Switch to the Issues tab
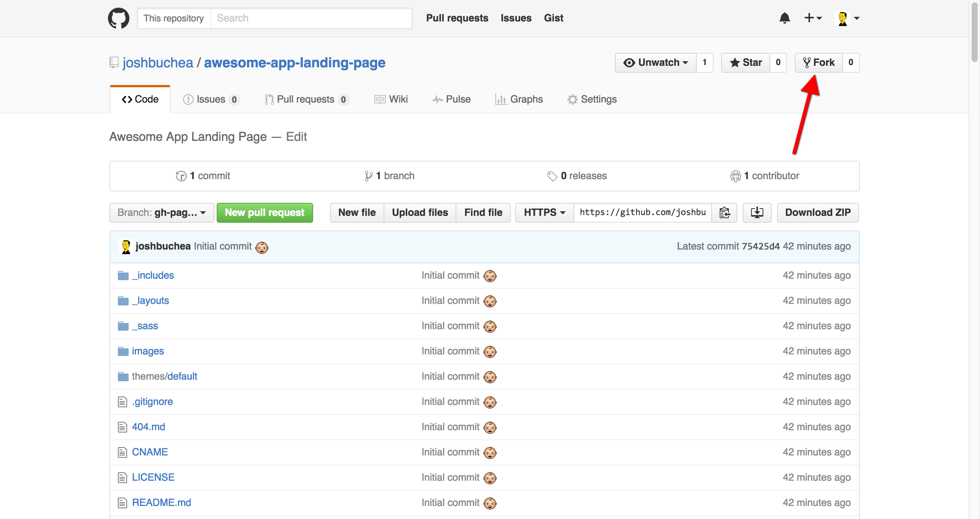The width and height of the screenshot is (980, 519). (x=211, y=99)
